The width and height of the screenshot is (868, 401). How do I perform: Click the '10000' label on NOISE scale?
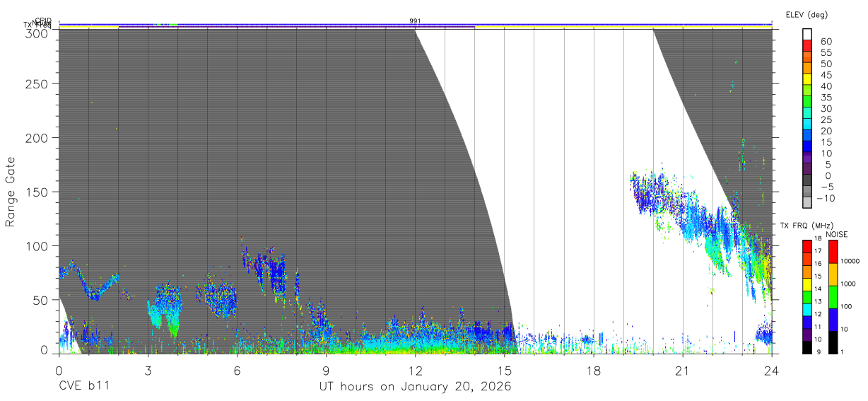pyautogui.click(x=849, y=261)
